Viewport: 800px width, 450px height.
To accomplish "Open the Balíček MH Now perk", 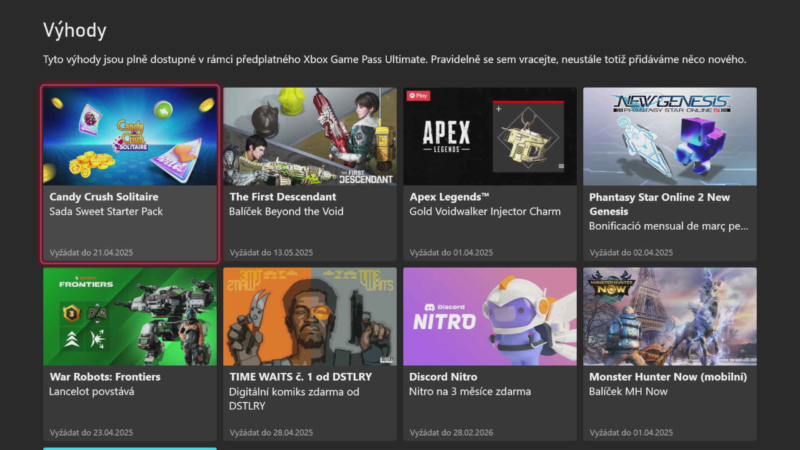I will pyautogui.click(x=630, y=392).
